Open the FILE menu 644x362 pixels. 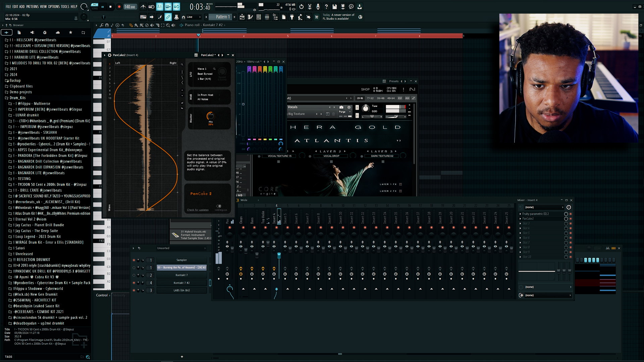(8, 7)
